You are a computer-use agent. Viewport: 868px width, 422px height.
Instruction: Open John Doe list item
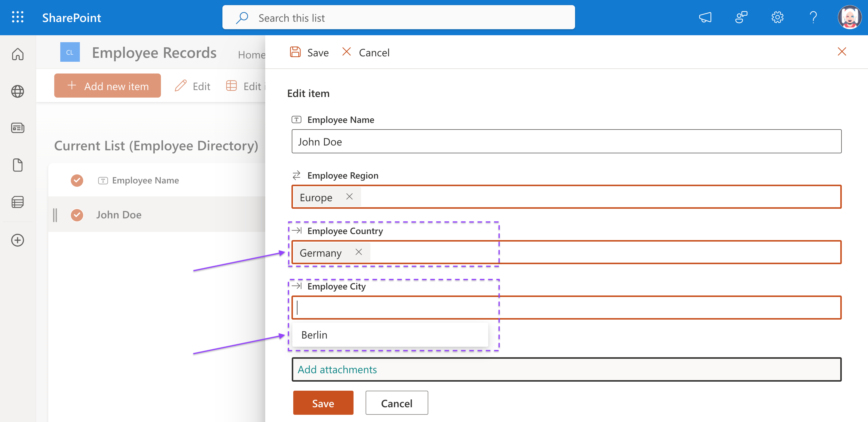click(x=119, y=215)
